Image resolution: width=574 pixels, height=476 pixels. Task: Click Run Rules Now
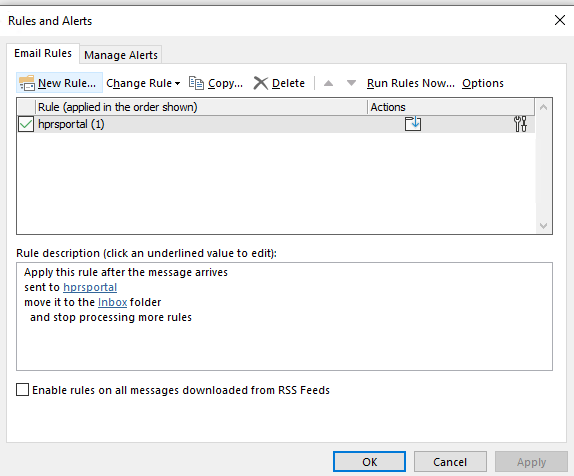(x=411, y=83)
